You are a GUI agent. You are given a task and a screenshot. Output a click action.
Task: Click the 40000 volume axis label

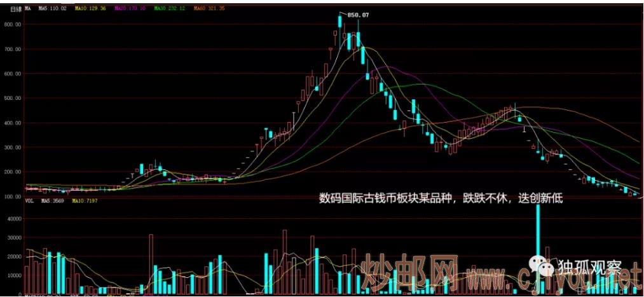[13, 218]
